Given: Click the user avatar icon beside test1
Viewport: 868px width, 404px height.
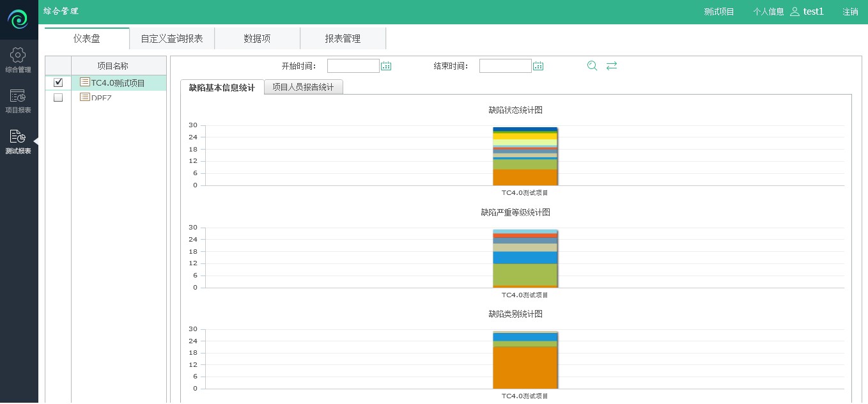Looking at the screenshot, I should coord(795,12).
